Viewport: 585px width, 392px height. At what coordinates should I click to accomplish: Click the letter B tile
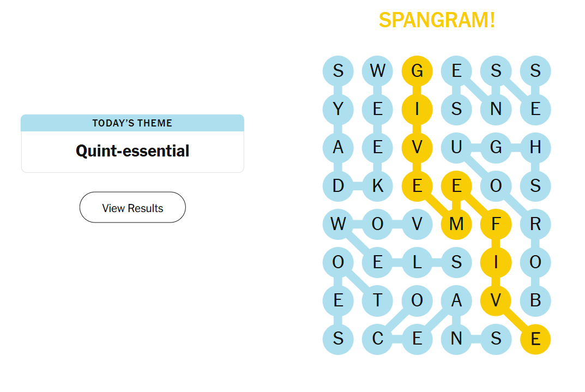[x=535, y=300]
